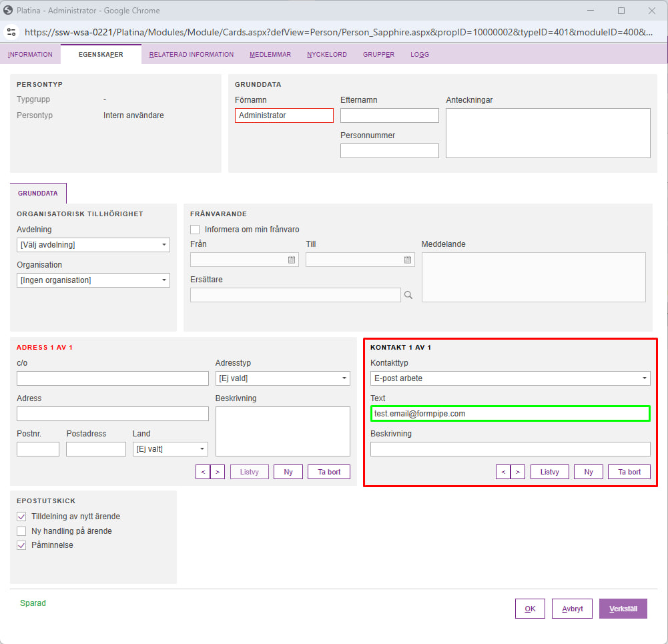Screen dimensions: 668x644
Task: Open the Från date calendar picker
Action: click(292, 260)
